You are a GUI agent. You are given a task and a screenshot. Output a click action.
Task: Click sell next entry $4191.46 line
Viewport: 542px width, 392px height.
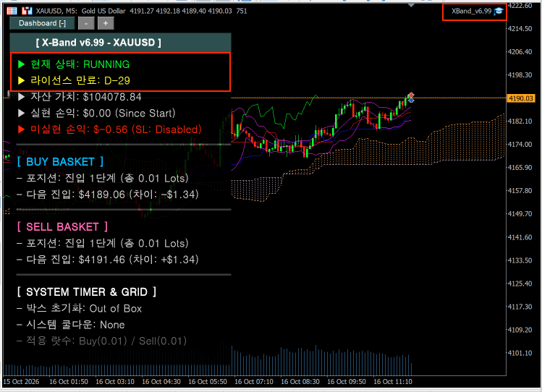pyautogui.click(x=108, y=260)
